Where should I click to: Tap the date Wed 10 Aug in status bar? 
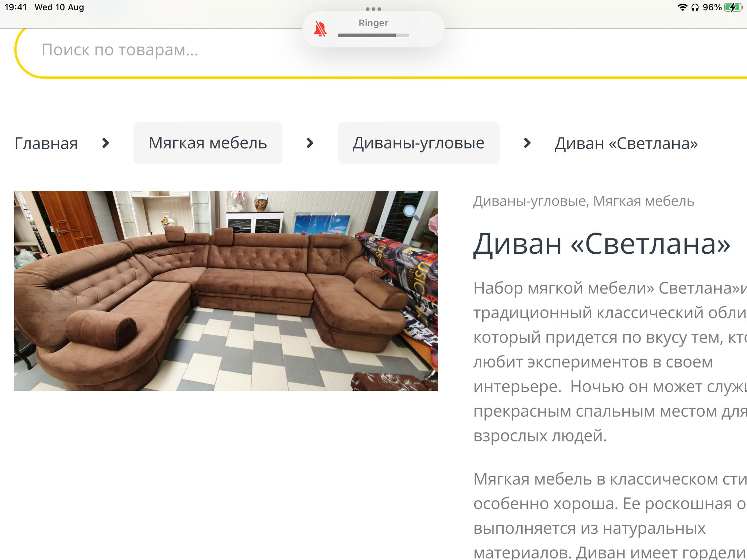[59, 7]
